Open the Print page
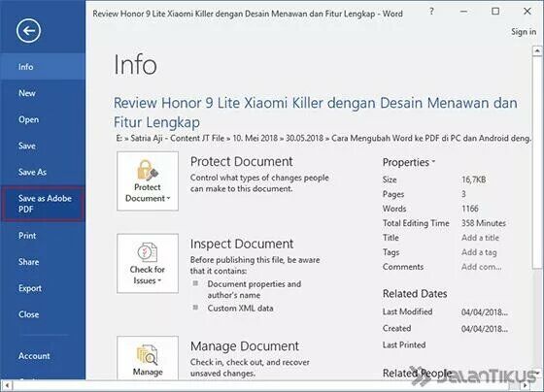The width and height of the screenshot is (544, 392). (x=43, y=236)
